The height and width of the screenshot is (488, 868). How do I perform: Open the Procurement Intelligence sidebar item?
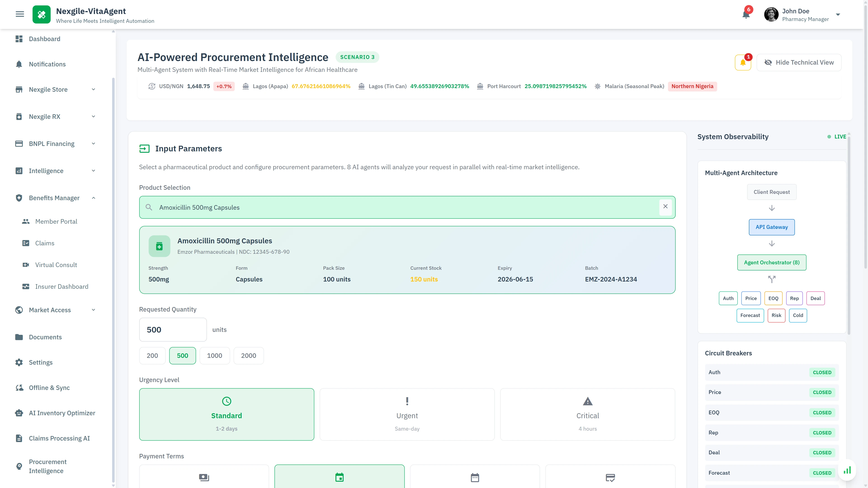47,466
